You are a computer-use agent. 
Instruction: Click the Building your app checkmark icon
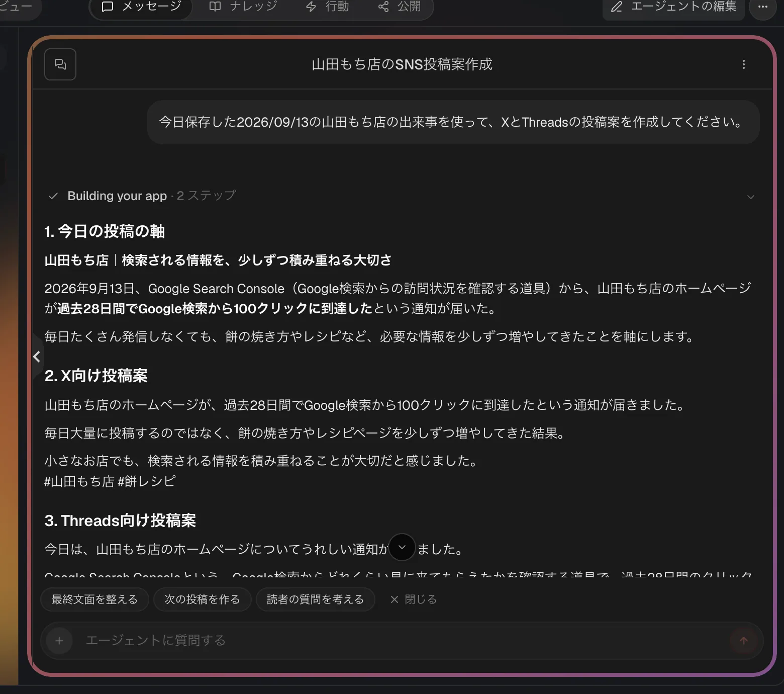click(53, 196)
